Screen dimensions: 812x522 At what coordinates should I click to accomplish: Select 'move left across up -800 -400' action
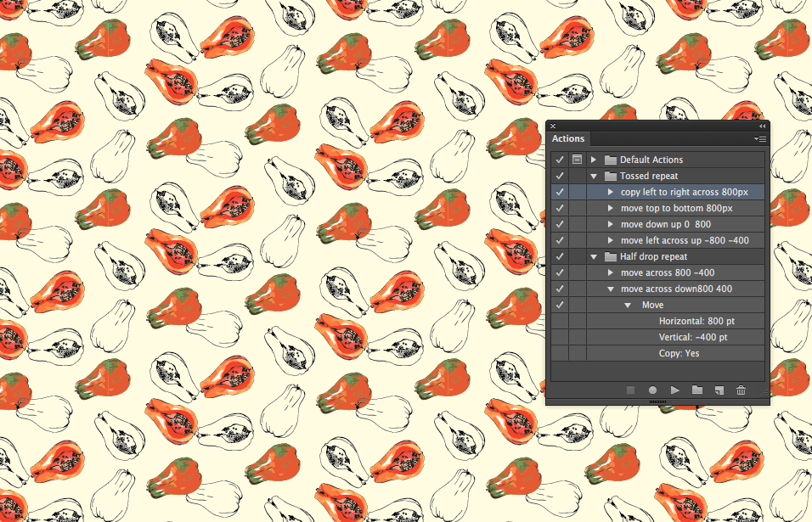pyautogui.click(x=685, y=240)
